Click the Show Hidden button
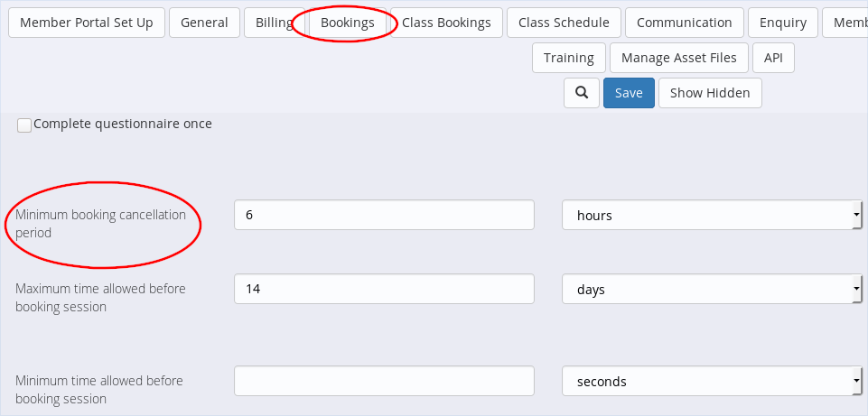868x416 pixels. pos(710,93)
